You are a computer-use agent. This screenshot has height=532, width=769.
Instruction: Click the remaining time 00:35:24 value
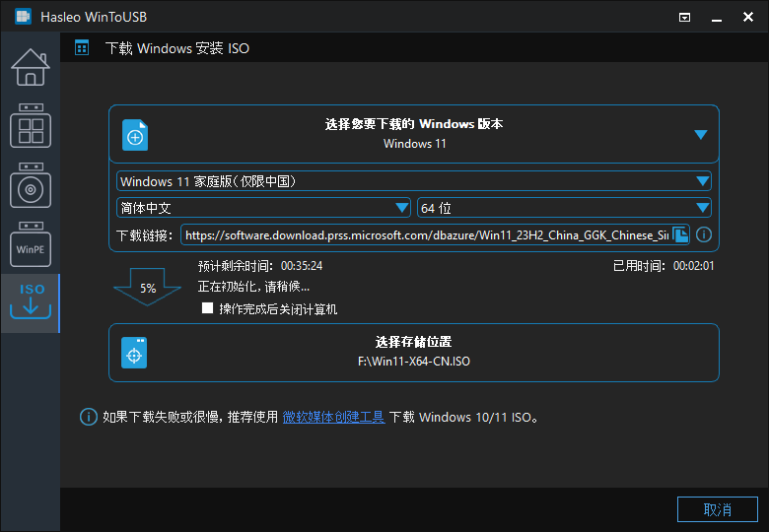click(302, 266)
